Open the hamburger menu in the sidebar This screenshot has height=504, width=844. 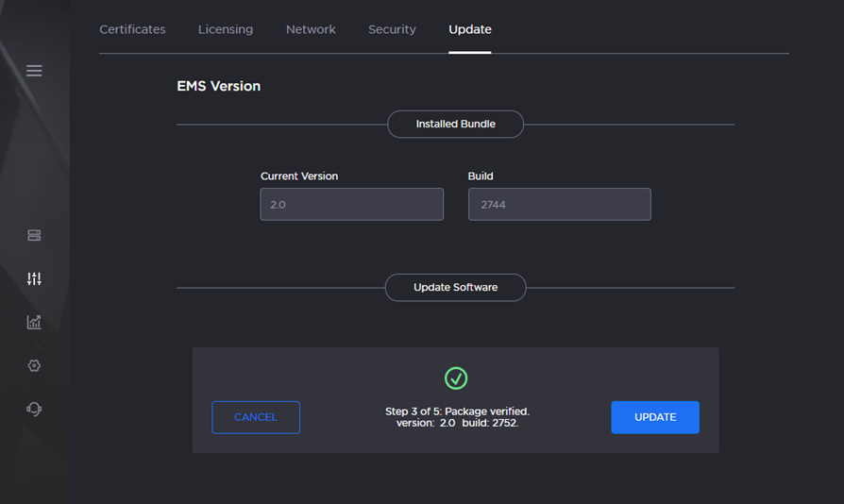click(x=34, y=71)
